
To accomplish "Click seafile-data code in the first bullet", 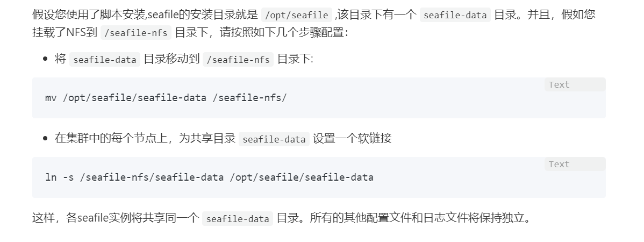I will coord(105,60).
